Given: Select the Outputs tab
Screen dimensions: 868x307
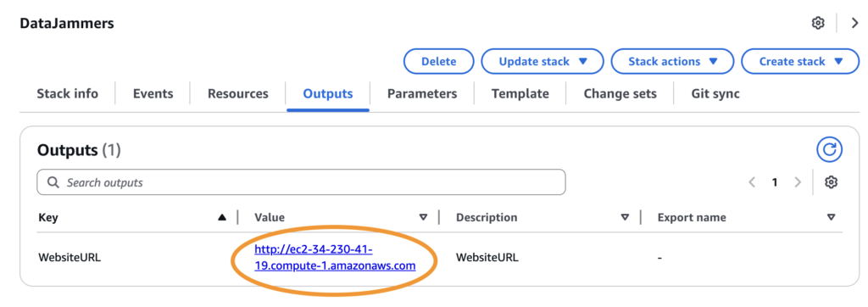Looking at the screenshot, I should pyautogui.click(x=328, y=93).
